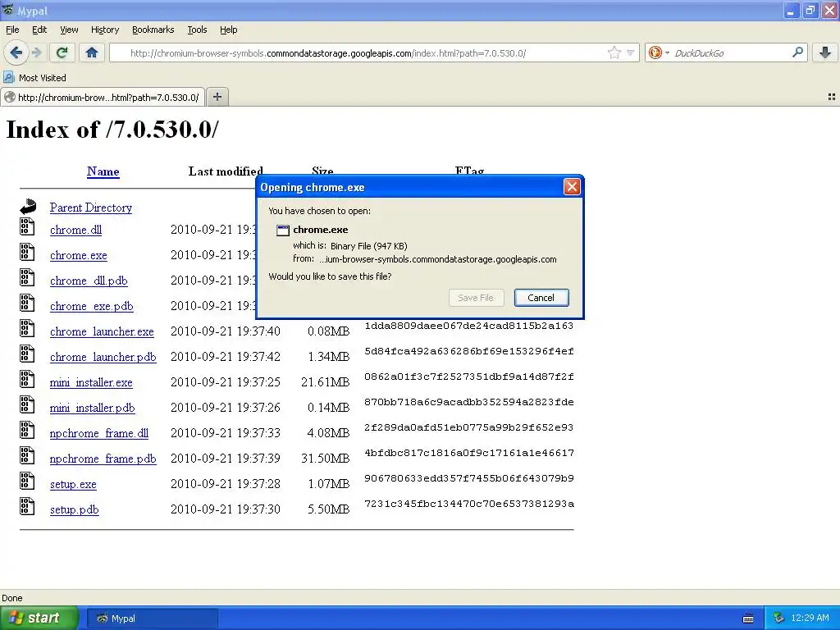Open the Most Visited bookmarks folder
The image size is (840, 630).
34,78
